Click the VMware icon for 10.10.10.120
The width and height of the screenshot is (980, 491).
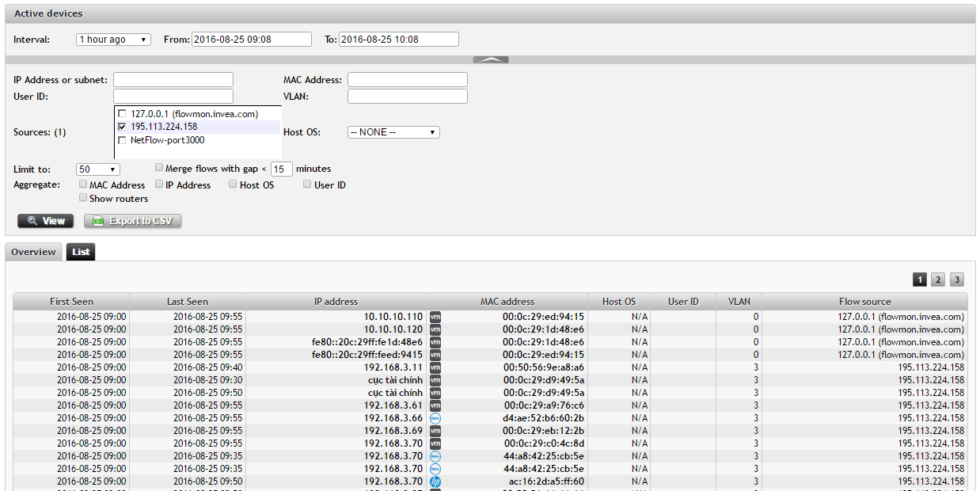click(435, 329)
